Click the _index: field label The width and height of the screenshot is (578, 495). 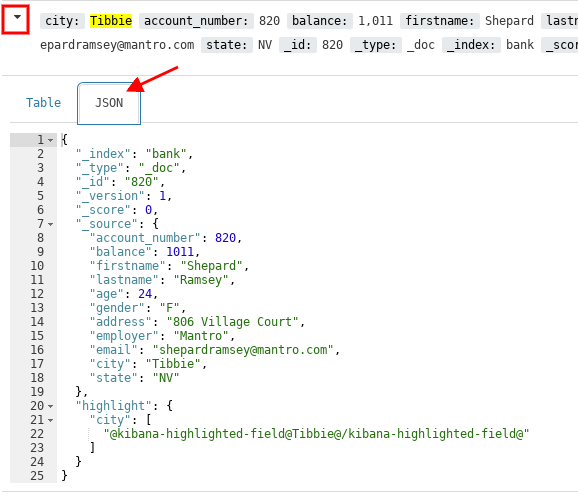[x=471, y=45]
